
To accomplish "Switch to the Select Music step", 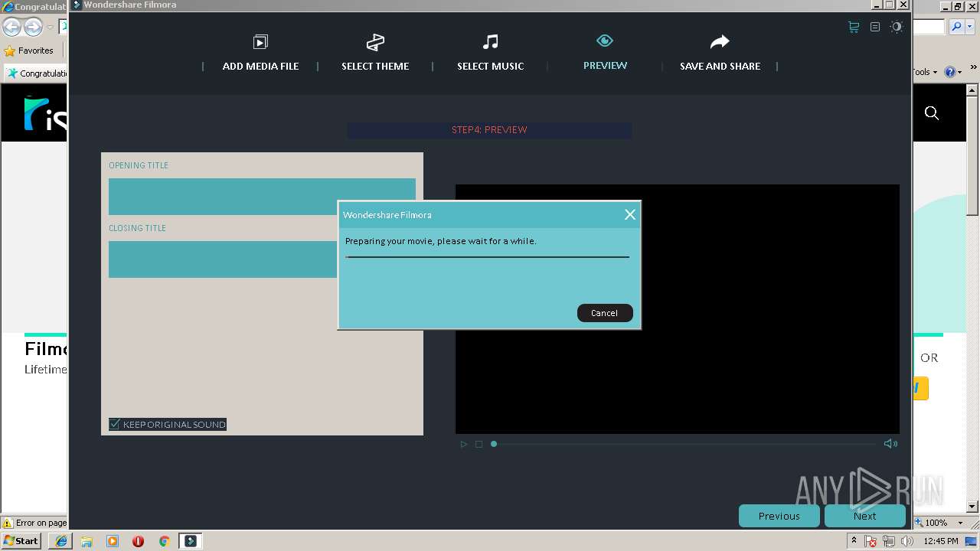I will (x=490, y=52).
